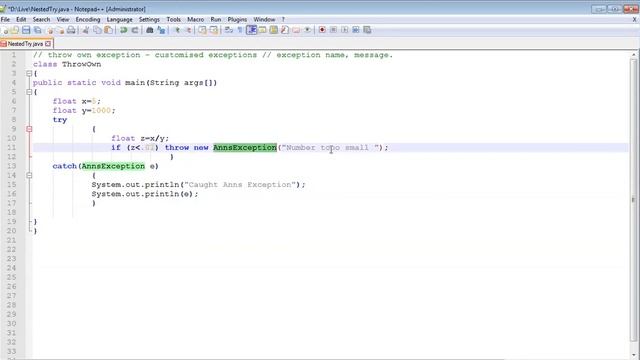Create a new file with toolbar icon
This screenshot has height=360, width=640.
5,30
